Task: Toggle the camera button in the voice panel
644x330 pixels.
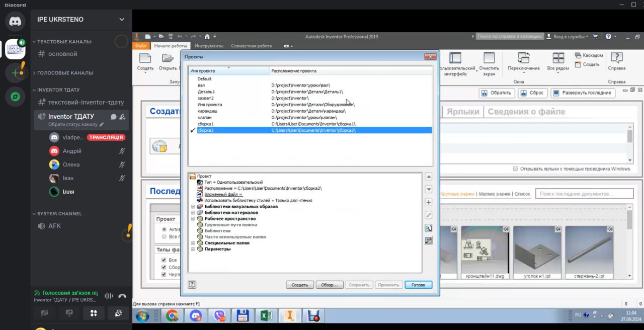Action: (45, 313)
